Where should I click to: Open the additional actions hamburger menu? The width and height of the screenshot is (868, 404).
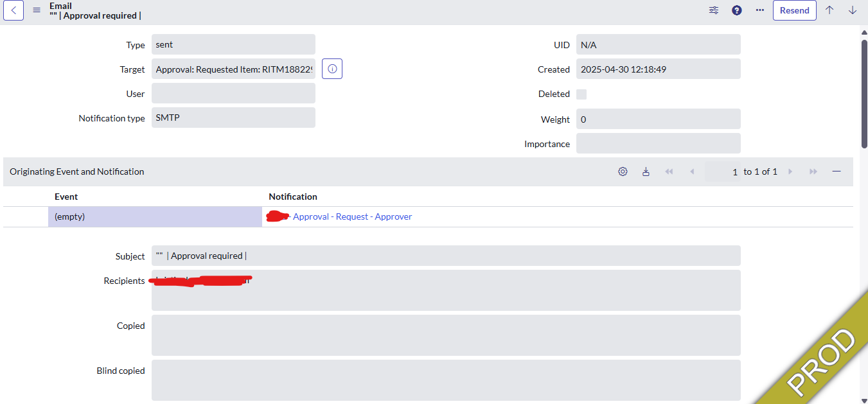tap(36, 10)
